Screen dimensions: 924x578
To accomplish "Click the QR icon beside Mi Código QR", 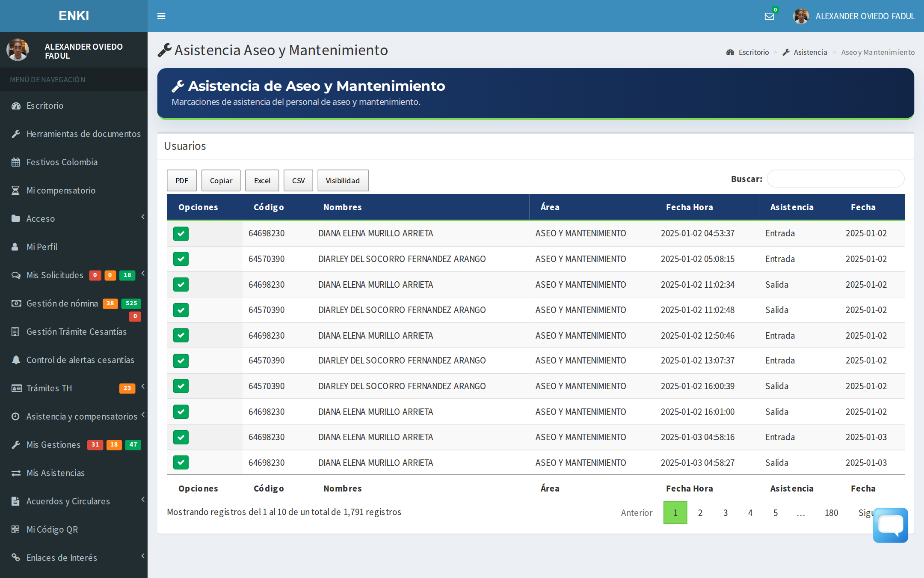I will tap(15, 530).
